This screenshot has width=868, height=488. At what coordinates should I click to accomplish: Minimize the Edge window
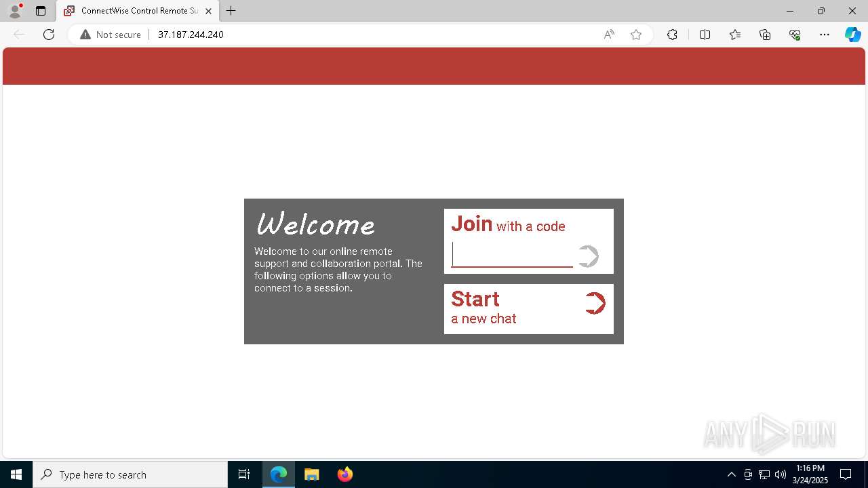pos(790,11)
